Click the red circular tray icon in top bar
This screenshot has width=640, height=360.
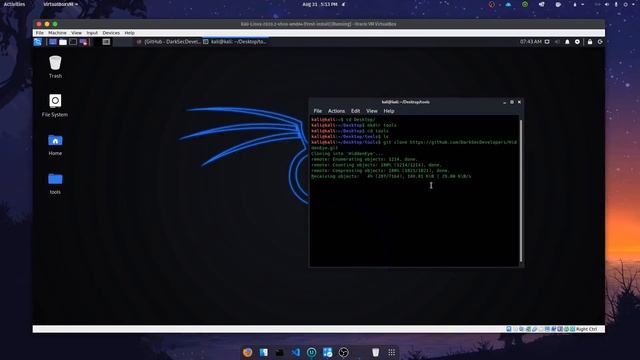coord(491,4)
